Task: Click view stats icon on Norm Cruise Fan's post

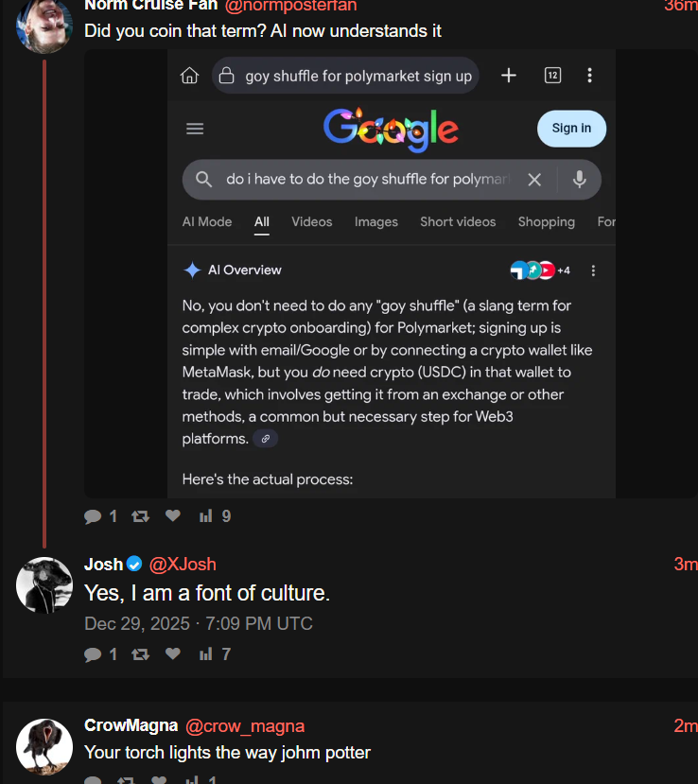Action: coord(205,516)
